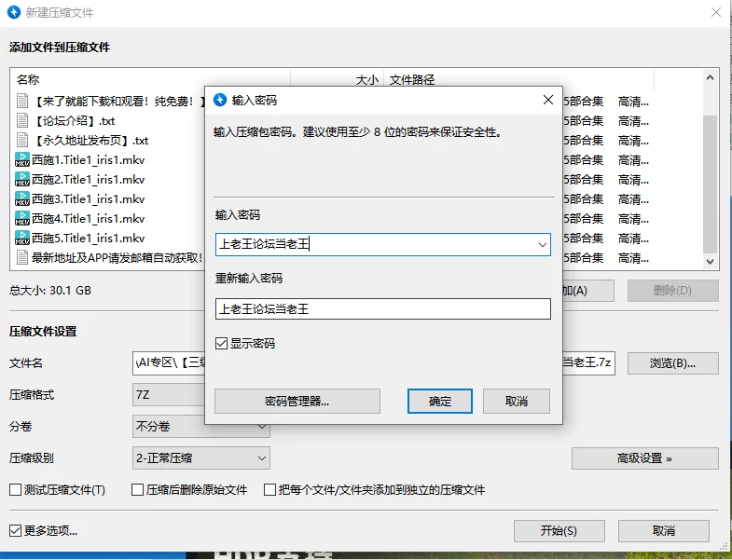The width and height of the screenshot is (732, 560).
Task: Click the MKV icon of 西施2.Title1_iris1.mkv
Action: coord(22,179)
